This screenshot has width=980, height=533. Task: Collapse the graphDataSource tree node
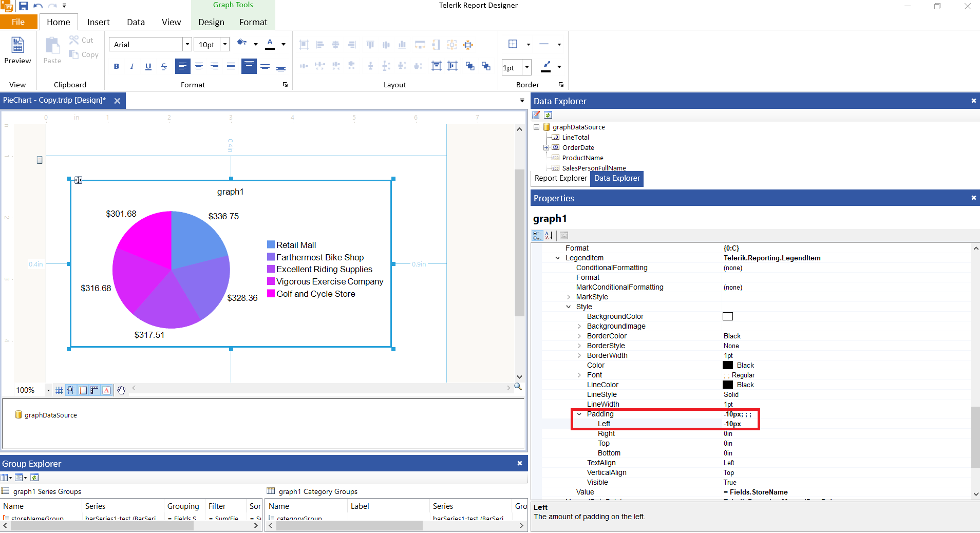536,127
